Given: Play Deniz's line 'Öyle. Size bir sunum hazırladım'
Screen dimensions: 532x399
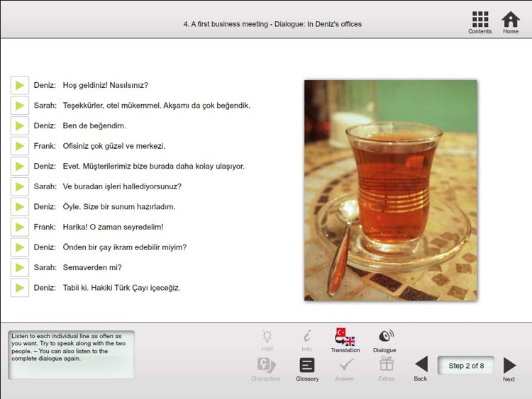Looking at the screenshot, I should [20, 207].
